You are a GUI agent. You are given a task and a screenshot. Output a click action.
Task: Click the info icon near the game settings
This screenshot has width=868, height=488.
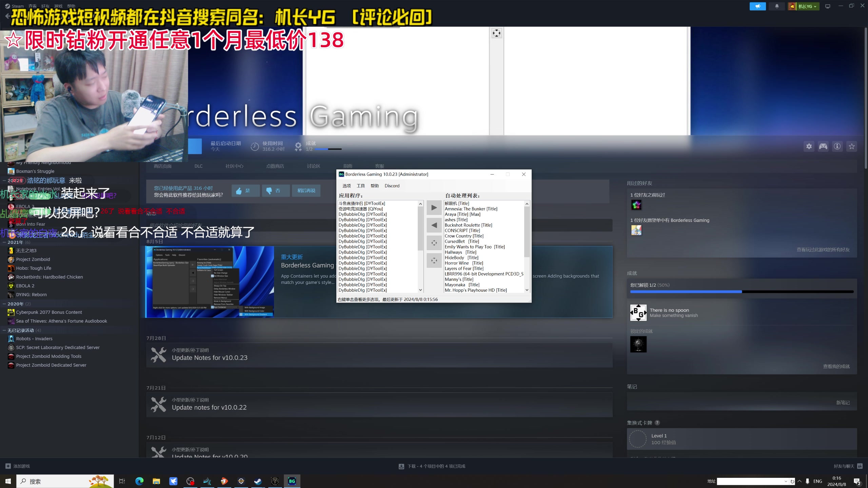point(837,146)
